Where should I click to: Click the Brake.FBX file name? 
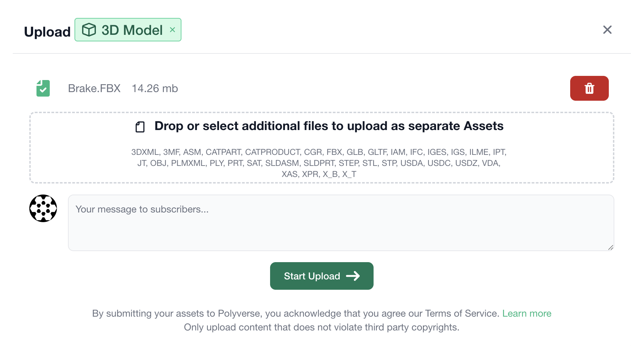click(95, 88)
